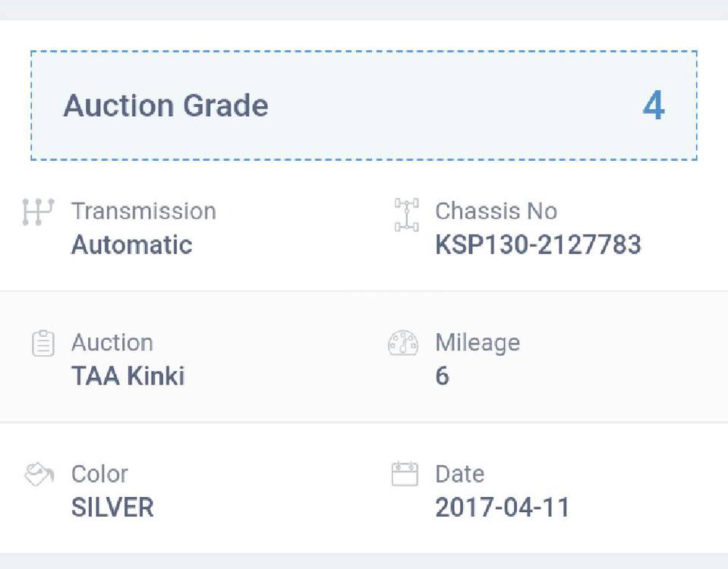The image size is (728, 569).
Task: Click the auction clipboard icon
Action: coord(43,344)
